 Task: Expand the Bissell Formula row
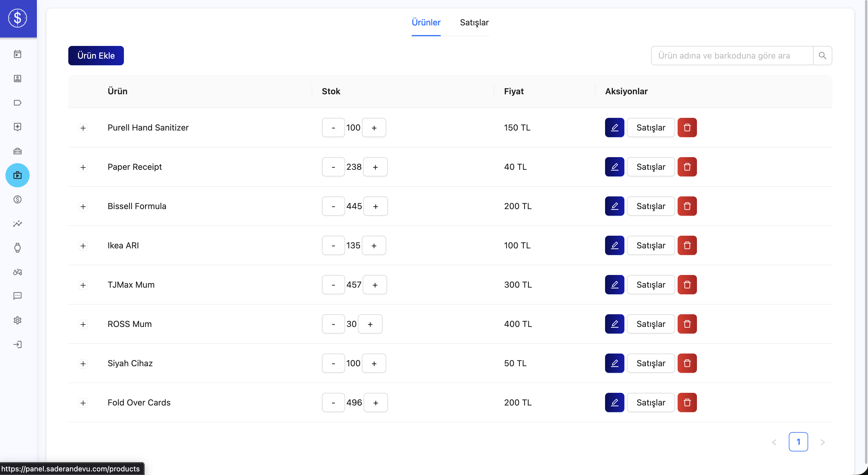pos(83,206)
